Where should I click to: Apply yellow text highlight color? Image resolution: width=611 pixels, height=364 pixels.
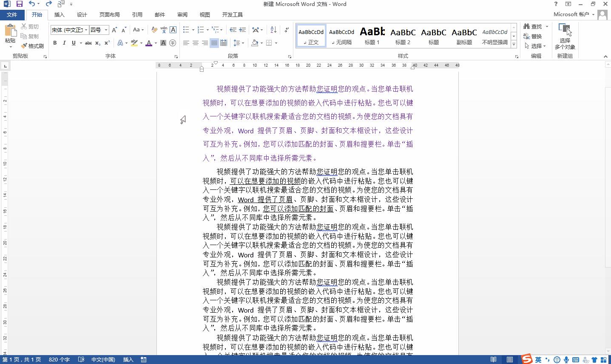(x=134, y=43)
